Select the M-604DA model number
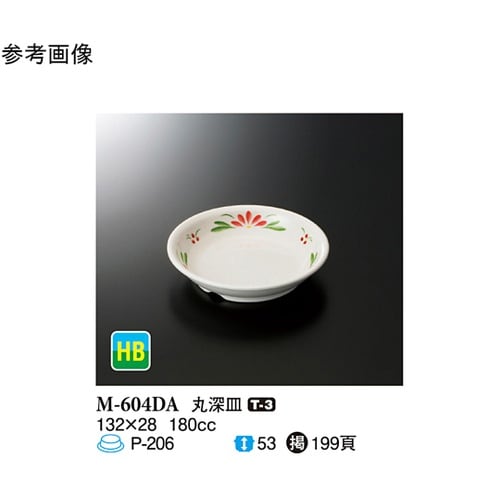 click(x=138, y=405)
